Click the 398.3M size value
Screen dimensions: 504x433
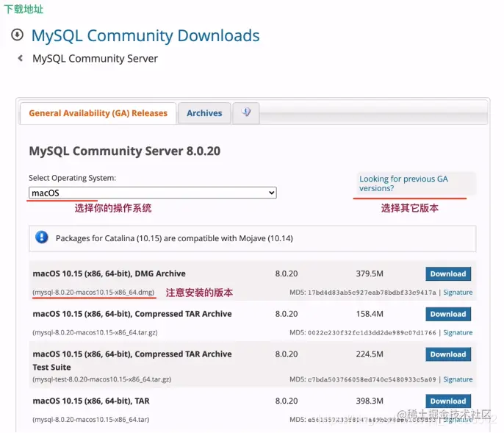(x=370, y=401)
